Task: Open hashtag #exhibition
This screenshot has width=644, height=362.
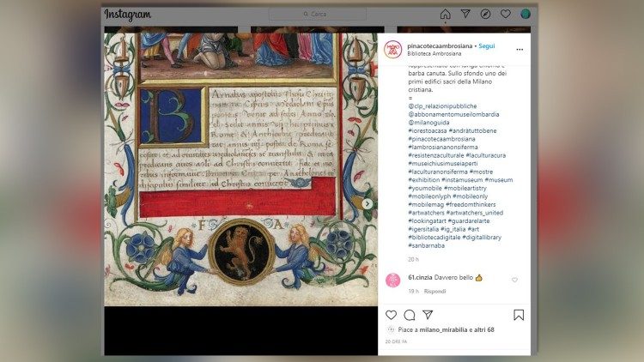Action: click(x=424, y=180)
